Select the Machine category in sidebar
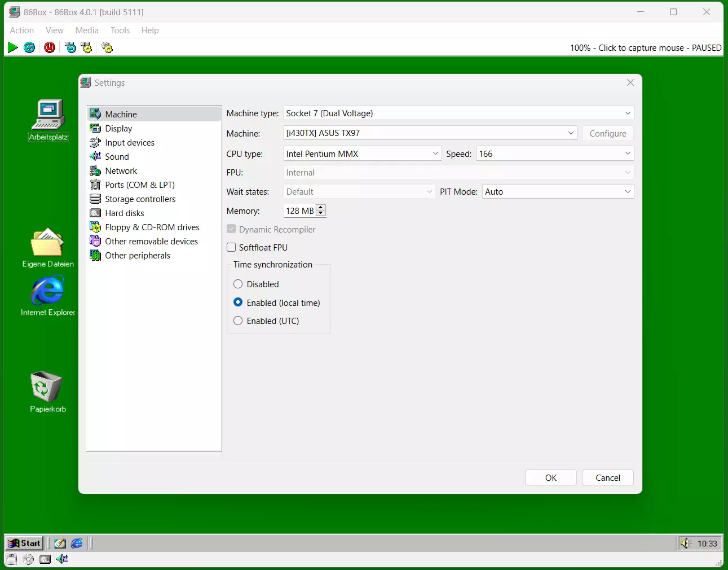Image resolution: width=728 pixels, height=570 pixels. click(x=154, y=114)
